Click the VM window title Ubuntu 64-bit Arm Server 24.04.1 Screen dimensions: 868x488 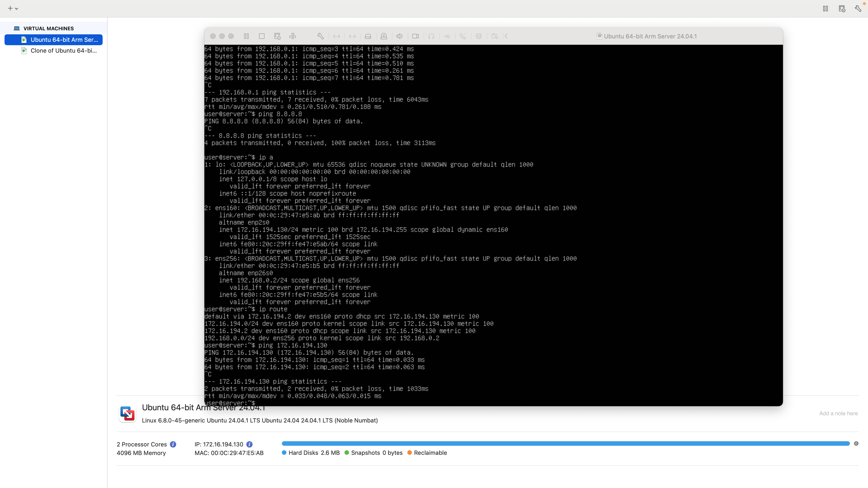pyautogui.click(x=650, y=36)
